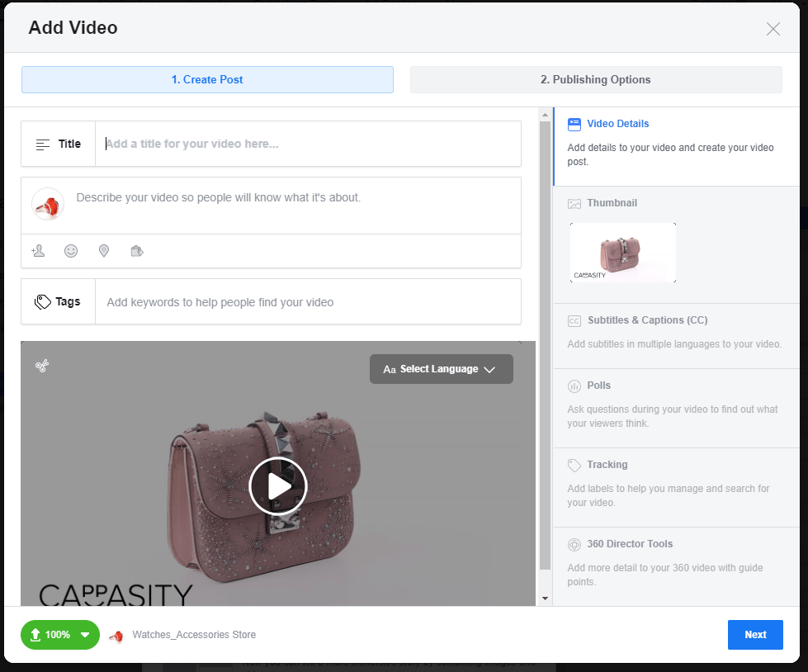Click into the video title input field
Screen dimensions: 808x672
308,144
